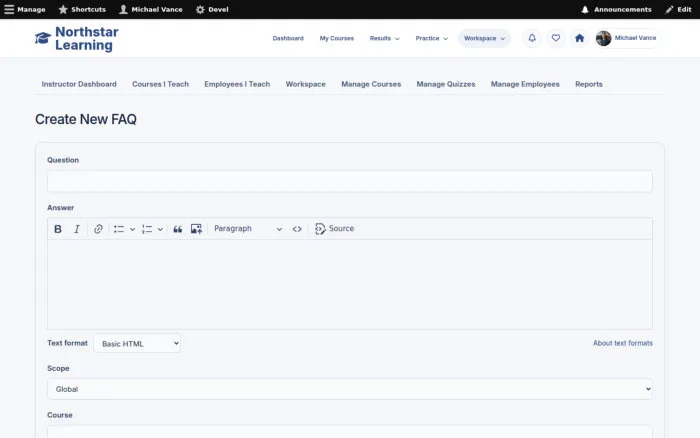Go to the home icon
The image size is (700, 438).
(x=579, y=38)
